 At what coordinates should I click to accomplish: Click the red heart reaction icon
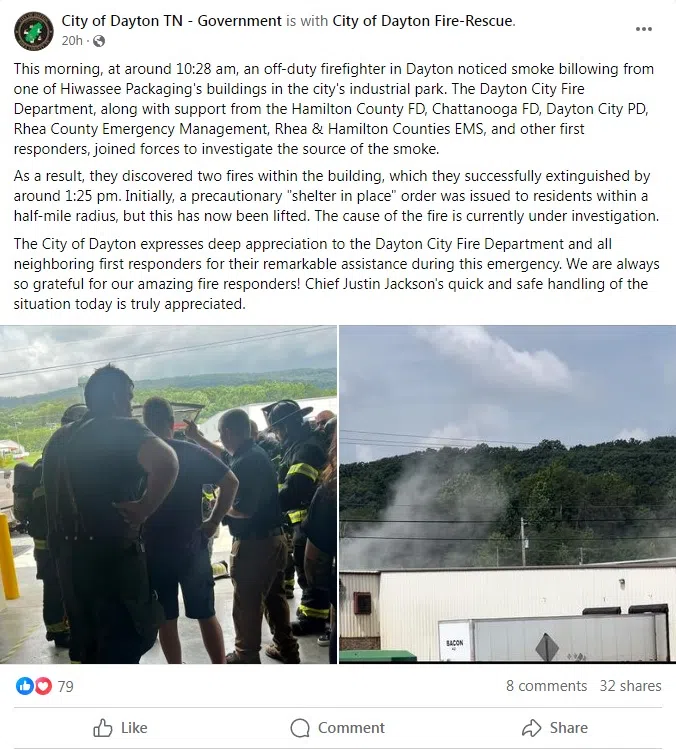point(44,686)
